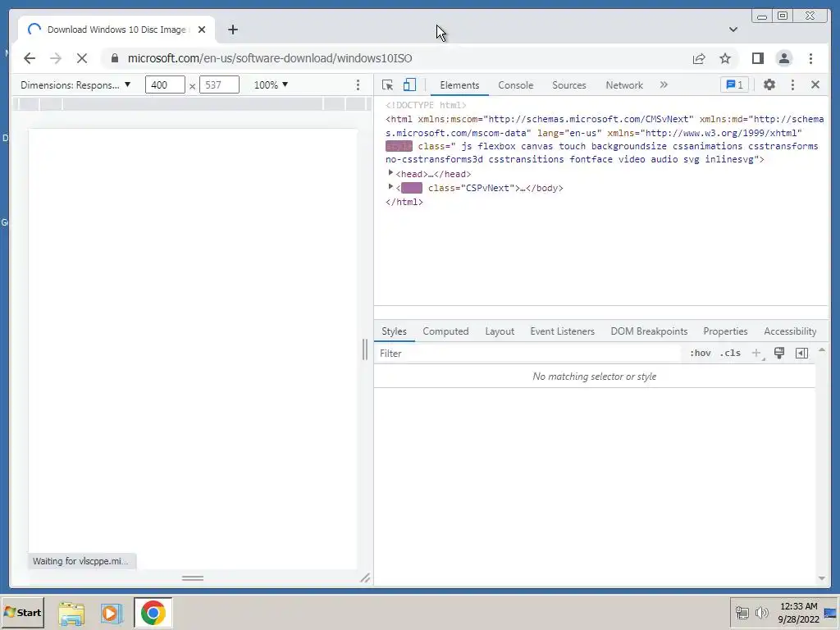Open the Properties pane tab
The image size is (840, 630).
[x=725, y=331]
